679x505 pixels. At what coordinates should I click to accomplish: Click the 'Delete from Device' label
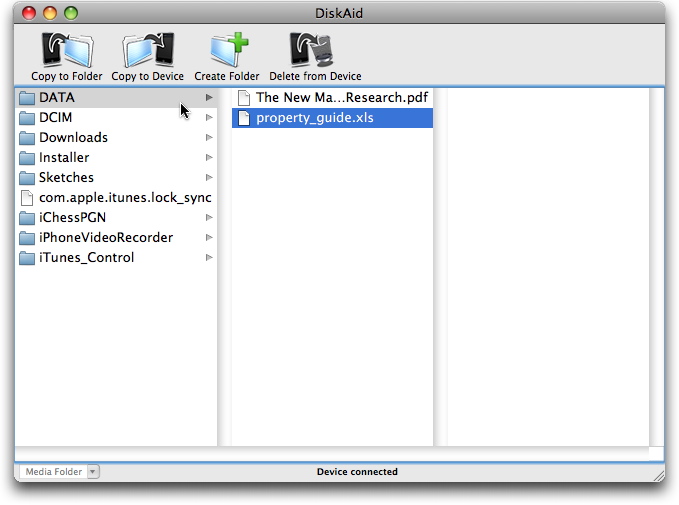(x=315, y=76)
